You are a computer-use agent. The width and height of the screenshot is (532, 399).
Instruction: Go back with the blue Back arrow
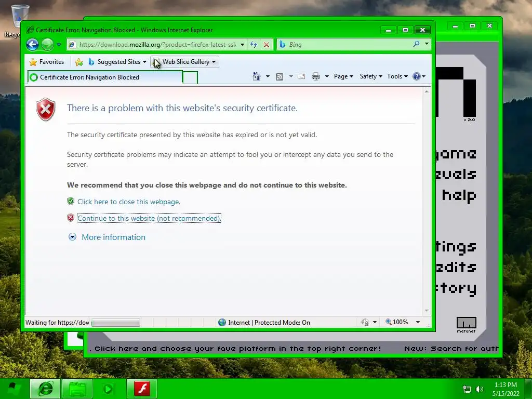click(33, 45)
